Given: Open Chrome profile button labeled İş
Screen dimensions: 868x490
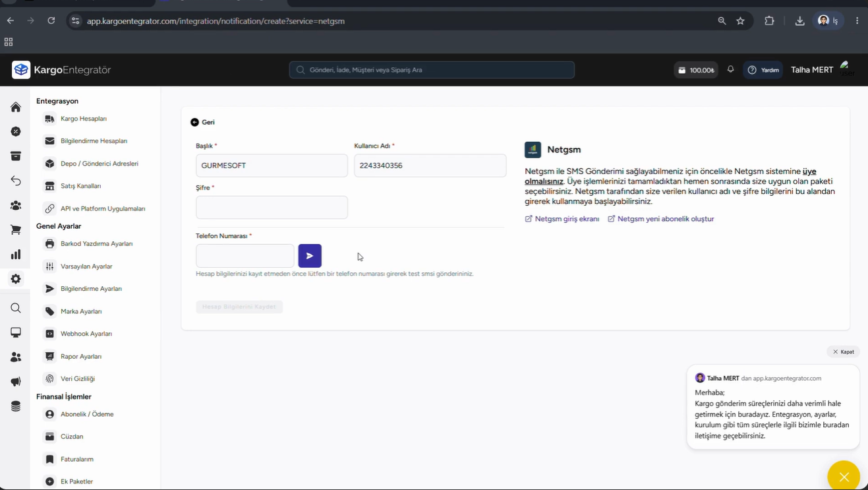Looking at the screenshot, I should pyautogui.click(x=829, y=21).
